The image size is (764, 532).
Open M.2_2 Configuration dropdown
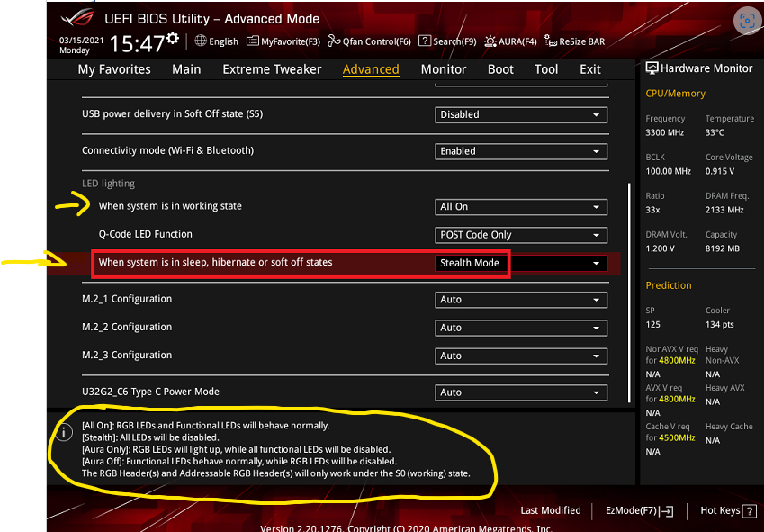click(521, 328)
